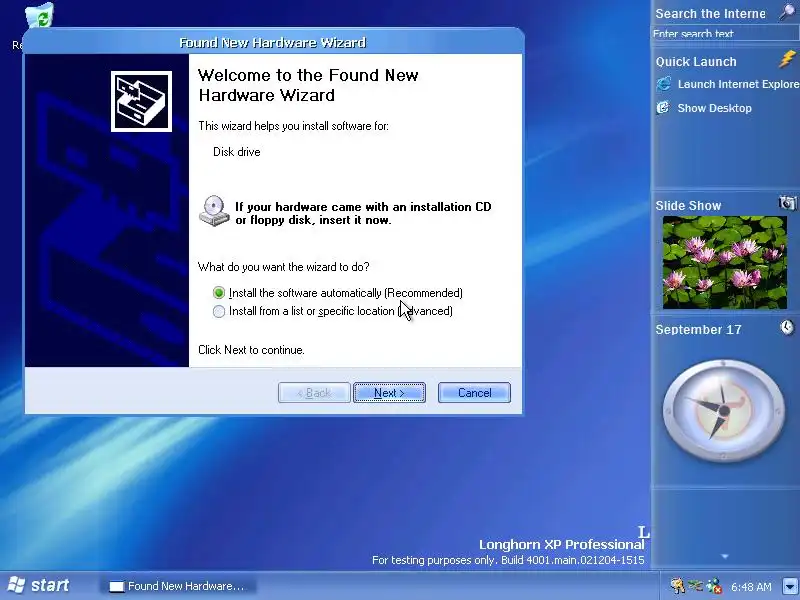The image size is (800, 600).
Task: Click Show Desktop link in Quick Launch
Action: tap(714, 108)
